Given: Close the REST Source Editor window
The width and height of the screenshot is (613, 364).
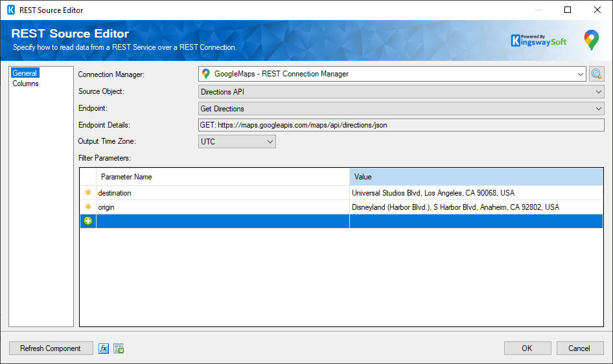Looking at the screenshot, I should click(x=597, y=10).
